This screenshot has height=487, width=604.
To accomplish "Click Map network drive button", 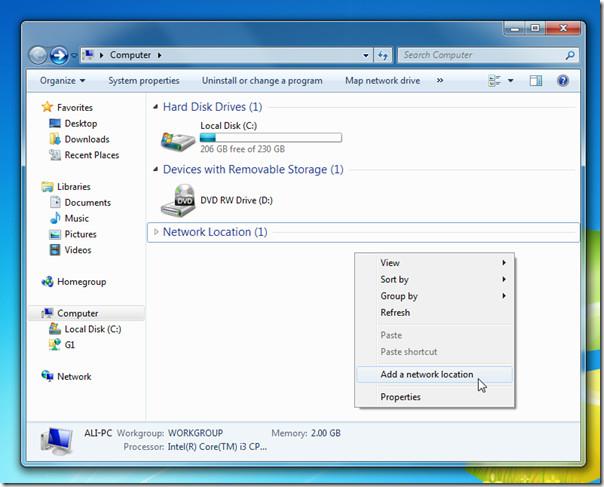I will click(x=382, y=80).
